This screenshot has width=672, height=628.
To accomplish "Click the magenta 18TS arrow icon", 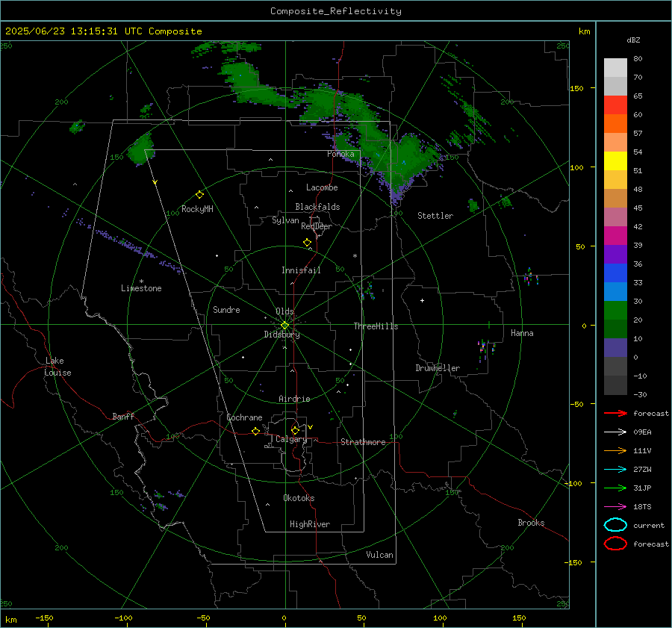I will coord(615,507).
